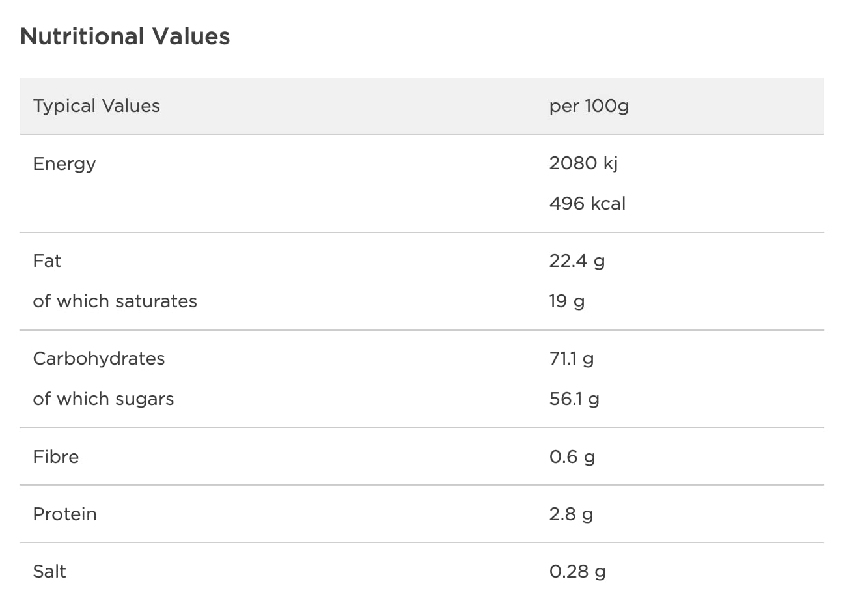The height and width of the screenshot is (616, 845).
Task: Click the Fat row label
Action: 47,260
